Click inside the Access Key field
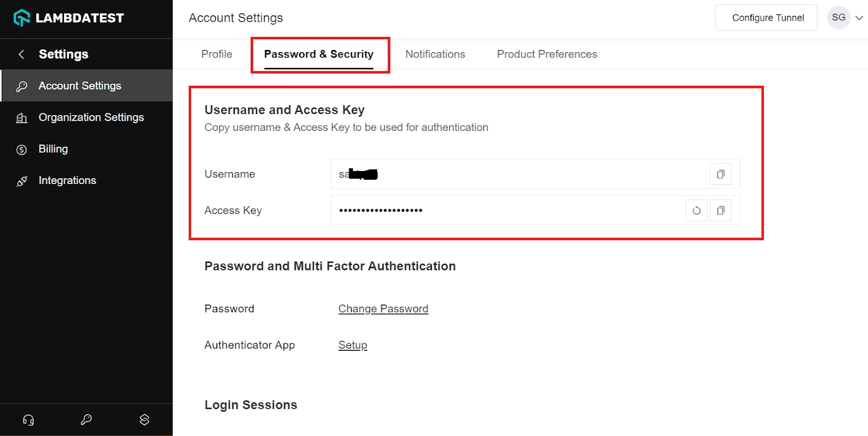Screen dimensions: 868x436 pos(505,211)
